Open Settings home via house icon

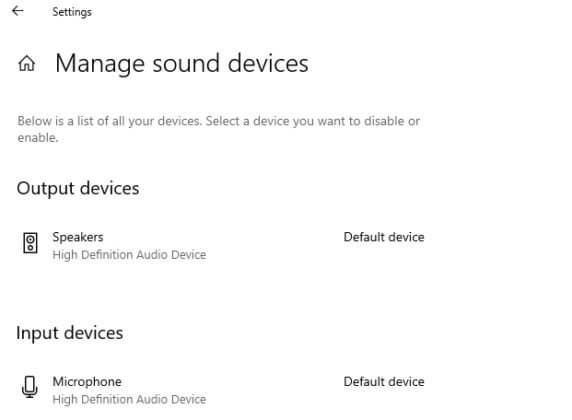27,63
